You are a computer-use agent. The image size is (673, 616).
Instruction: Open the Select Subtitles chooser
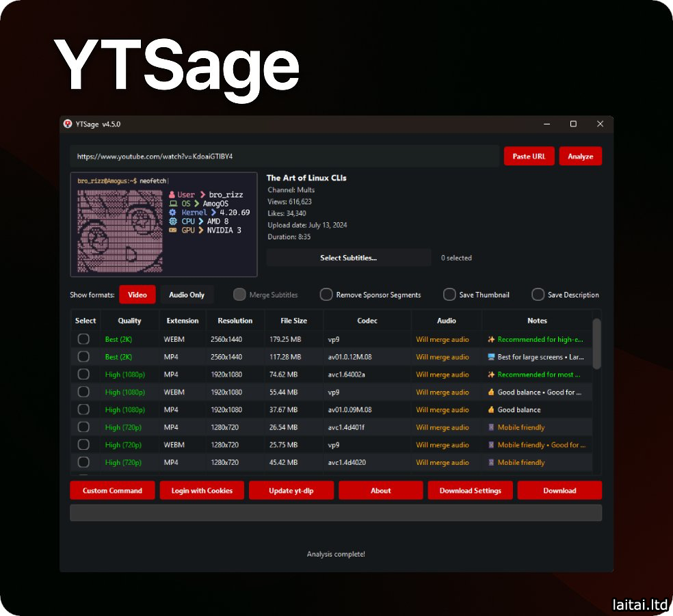348,258
